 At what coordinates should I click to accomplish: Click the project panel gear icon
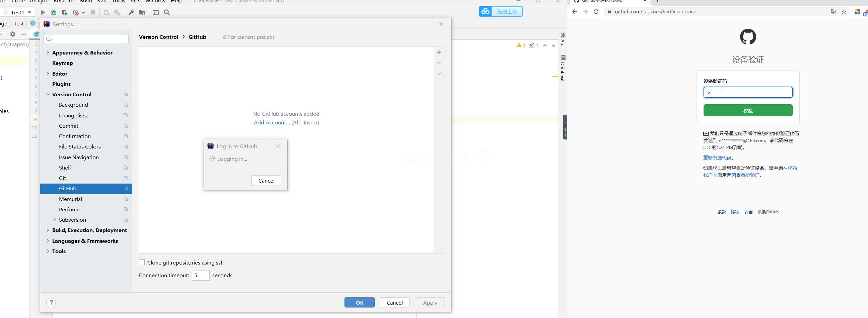tap(13, 34)
